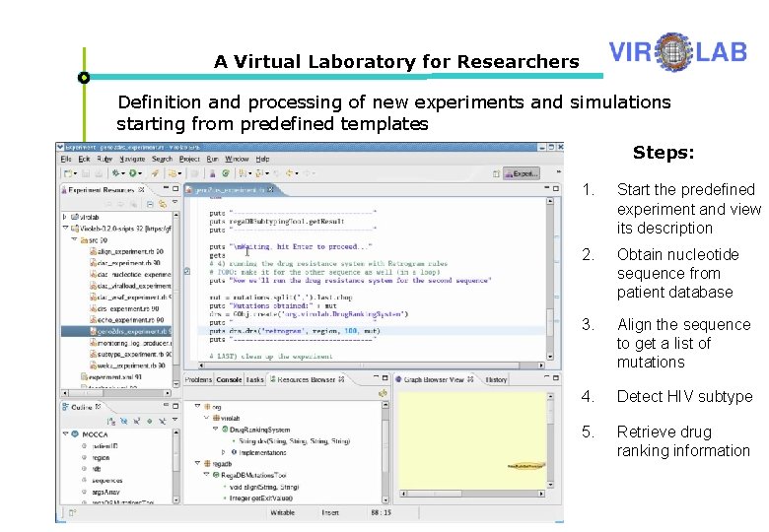Viewport: 769px width, 532px height.
Task: Click the External Tools toolbar icon
Action: 172,173
